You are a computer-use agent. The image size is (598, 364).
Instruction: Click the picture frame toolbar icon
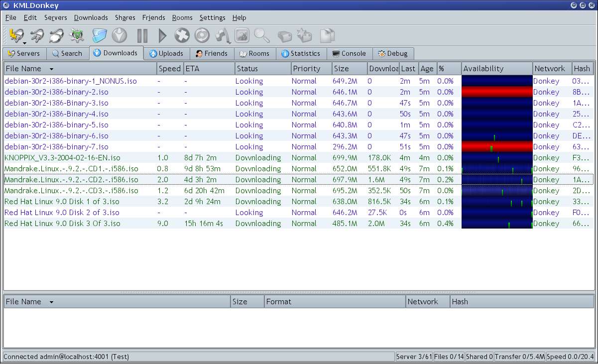[242, 35]
